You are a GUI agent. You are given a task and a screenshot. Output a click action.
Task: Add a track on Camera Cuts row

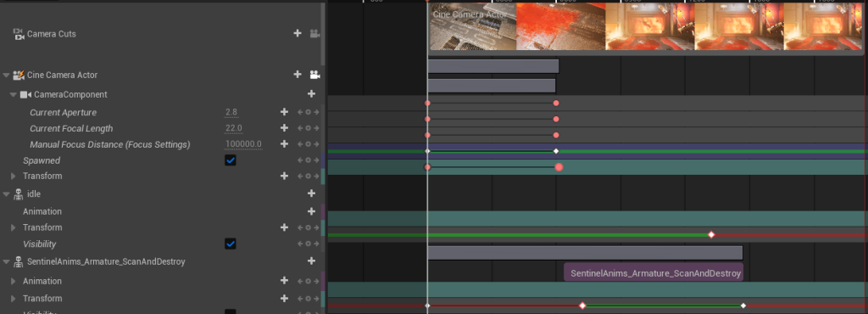[x=298, y=33]
